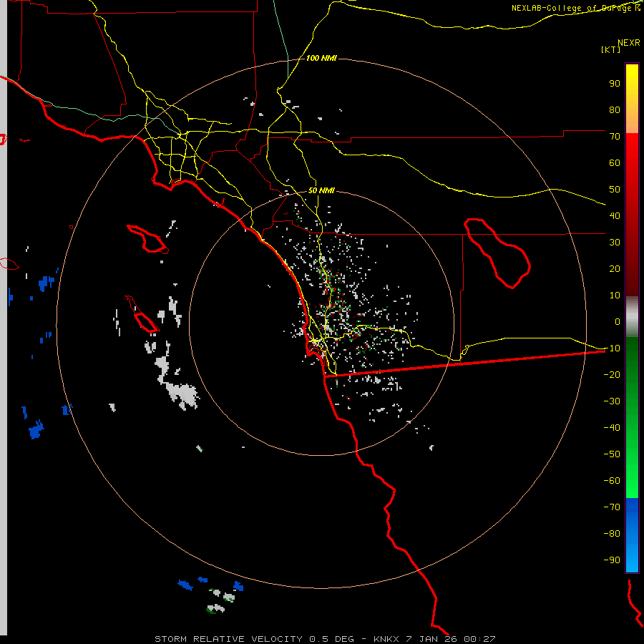Image resolution: width=644 pixels, height=644 pixels.
Task: Click the -50 value on the velocity scale
Action: click(612, 454)
